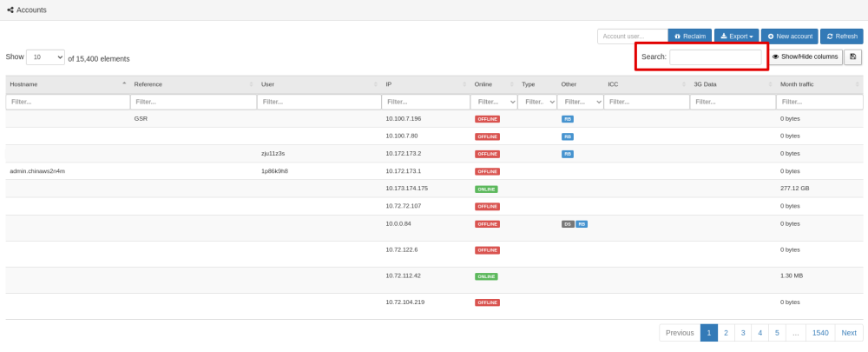
Task: Click the Accounts share icon in header
Action: (x=10, y=10)
